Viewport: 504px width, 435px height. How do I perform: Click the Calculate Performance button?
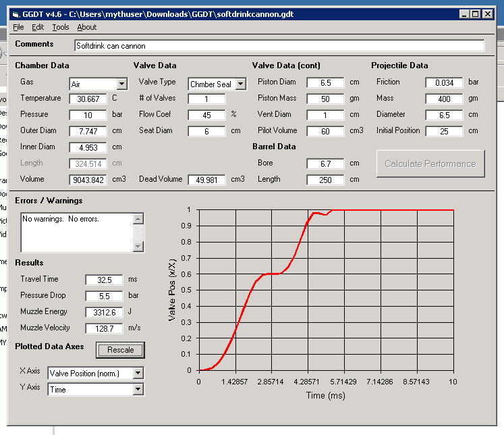click(x=430, y=163)
